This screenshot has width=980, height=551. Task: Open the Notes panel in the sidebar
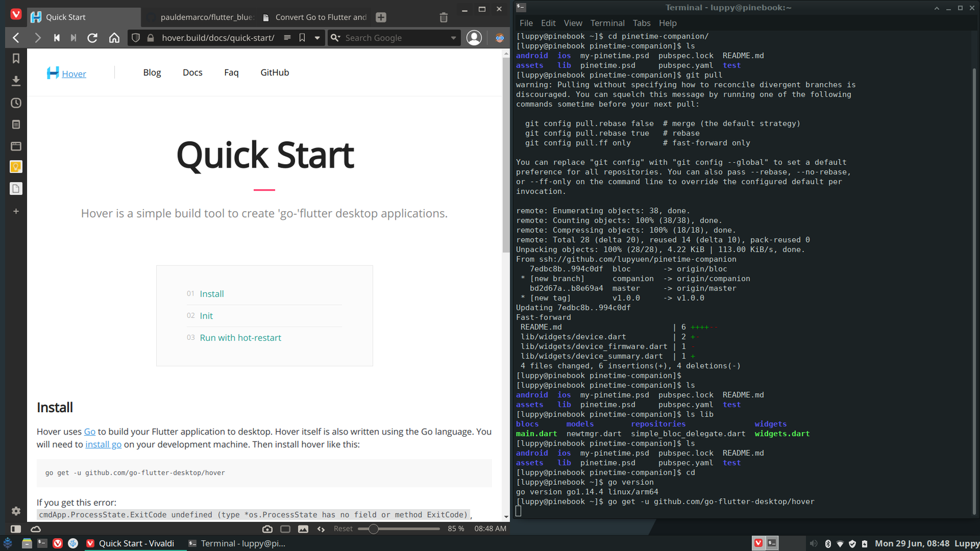pos(16,125)
